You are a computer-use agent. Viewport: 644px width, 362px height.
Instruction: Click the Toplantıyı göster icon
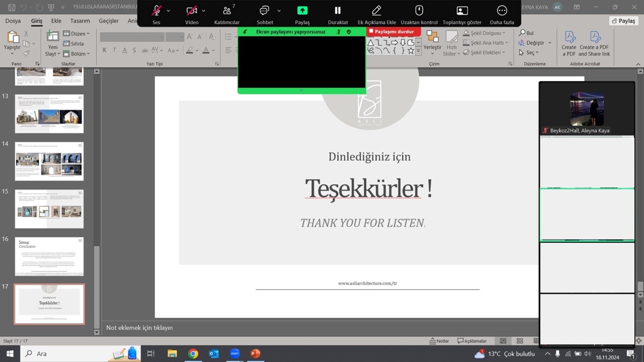[462, 11]
